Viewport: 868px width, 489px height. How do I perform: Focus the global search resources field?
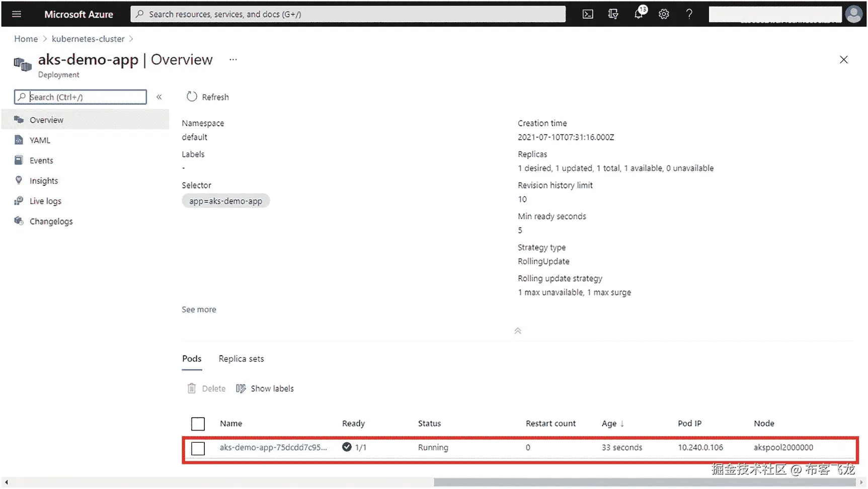click(x=348, y=14)
